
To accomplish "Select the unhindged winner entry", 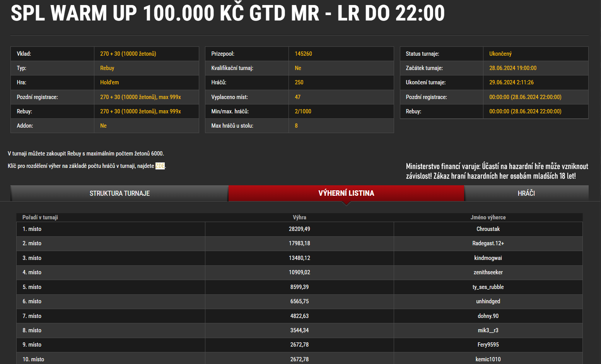I will (x=488, y=301).
